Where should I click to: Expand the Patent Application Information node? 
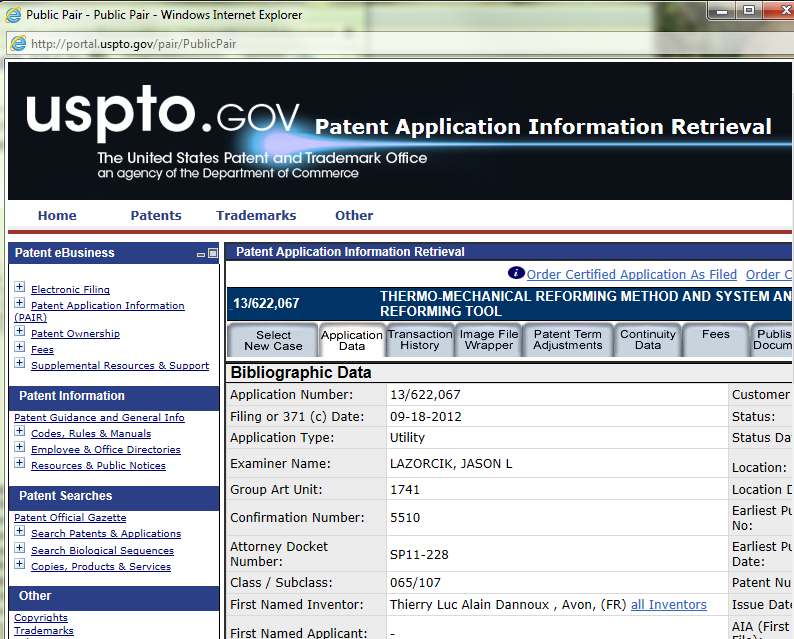click(19, 303)
